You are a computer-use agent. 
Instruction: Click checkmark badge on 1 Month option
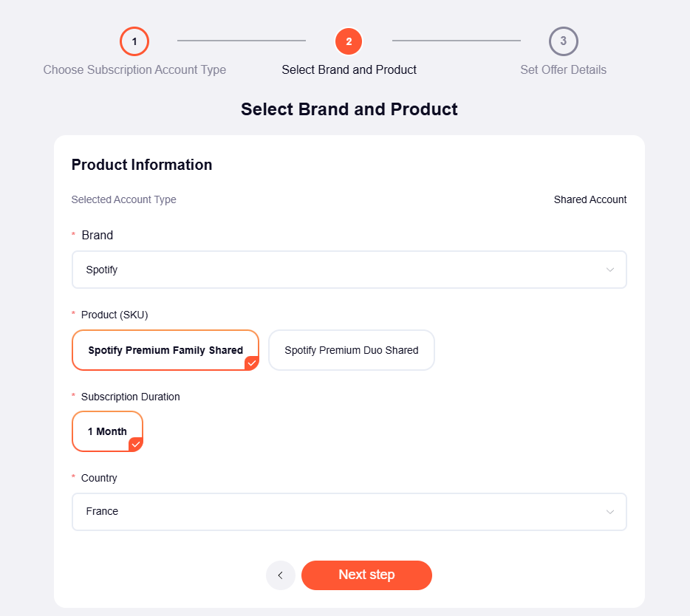pyautogui.click(x=135, y=444)
